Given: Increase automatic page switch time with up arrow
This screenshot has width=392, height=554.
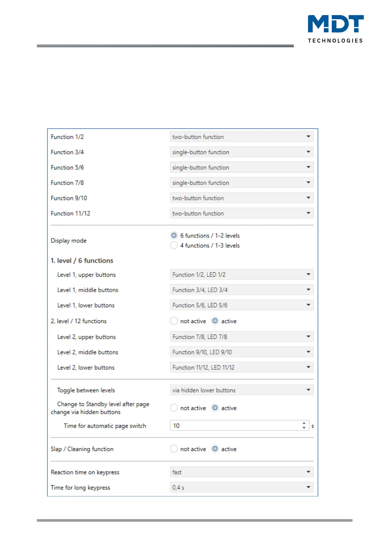Looking at the screenshot, I should (x=304, y=423).
